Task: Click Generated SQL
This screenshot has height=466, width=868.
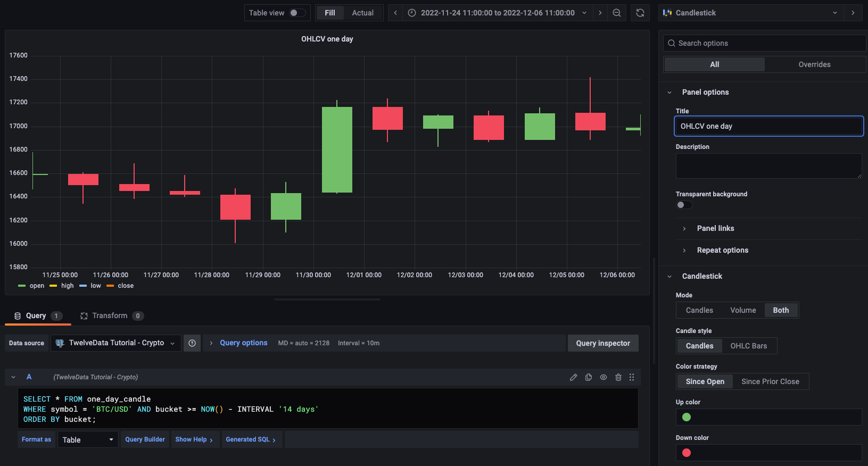Action: click(251, 439)
